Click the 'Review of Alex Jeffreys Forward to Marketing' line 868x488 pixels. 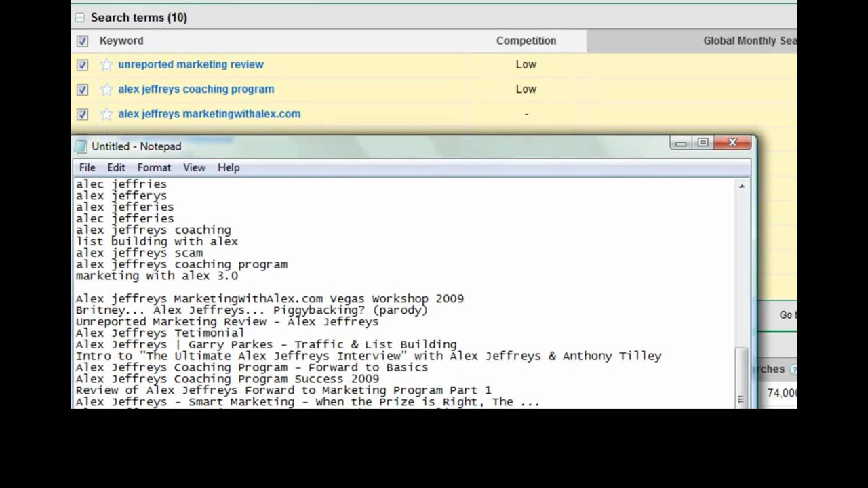point(283,390)
